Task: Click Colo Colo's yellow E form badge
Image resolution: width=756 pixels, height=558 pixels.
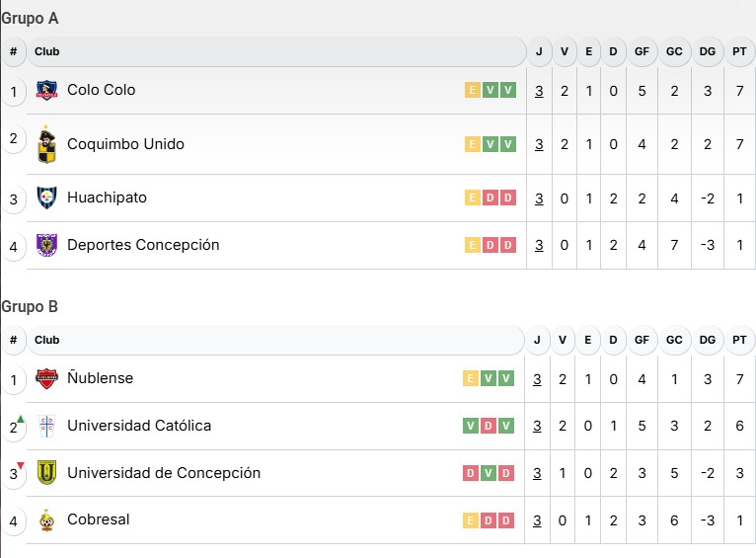Action: [x=473, y=91]
